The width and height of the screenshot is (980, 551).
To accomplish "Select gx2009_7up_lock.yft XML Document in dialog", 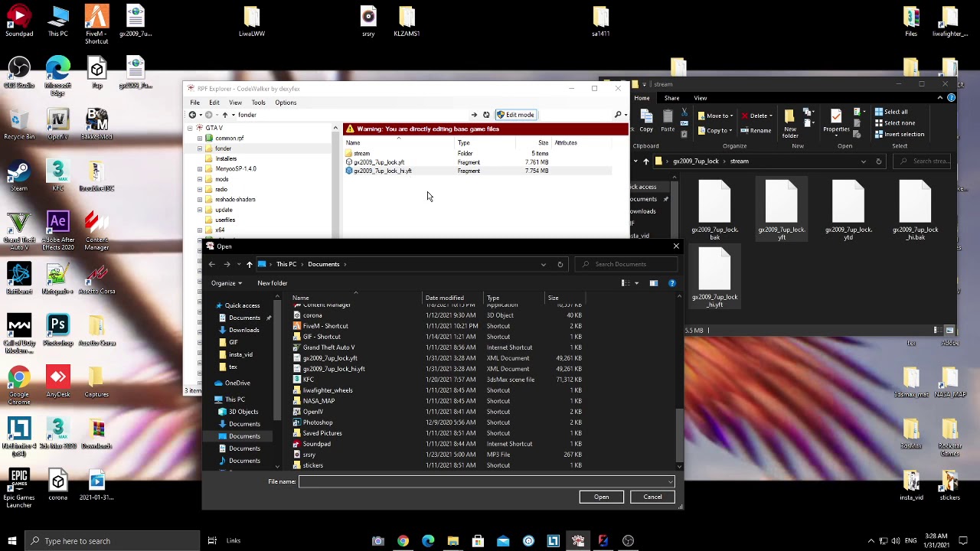I will (x=438, y=358).
